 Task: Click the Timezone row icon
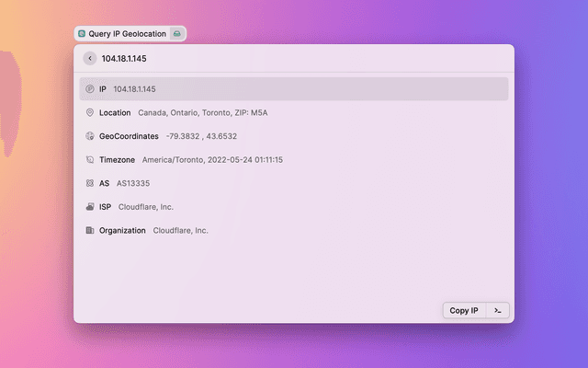[x=89, y=160]
